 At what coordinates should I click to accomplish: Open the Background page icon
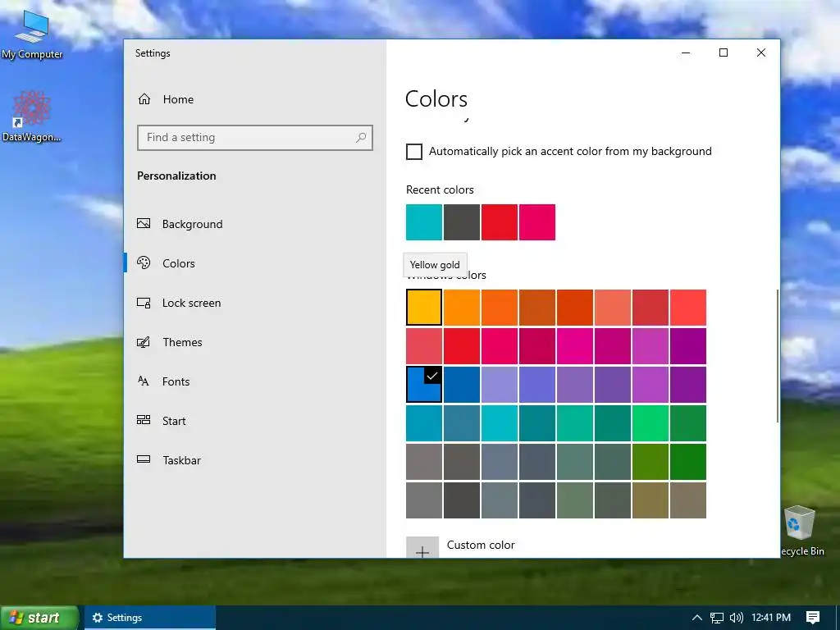point(144,223)
